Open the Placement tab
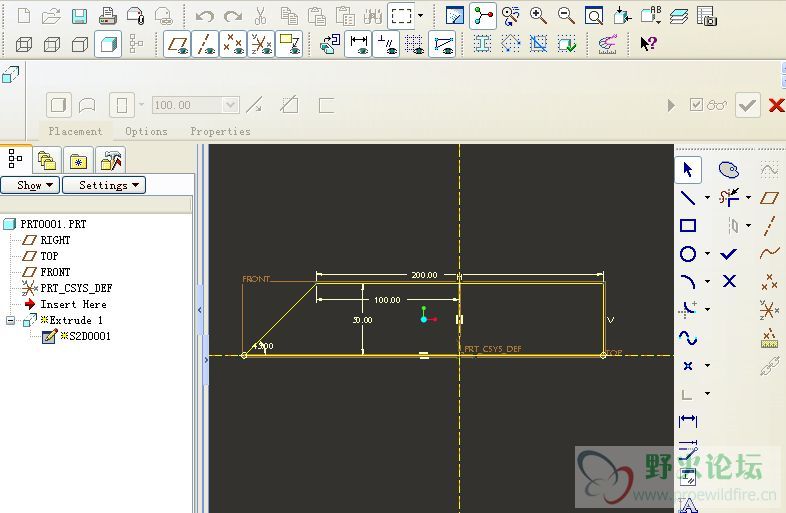The width and height of the screenshot is (786, 513). click(75, 131)
